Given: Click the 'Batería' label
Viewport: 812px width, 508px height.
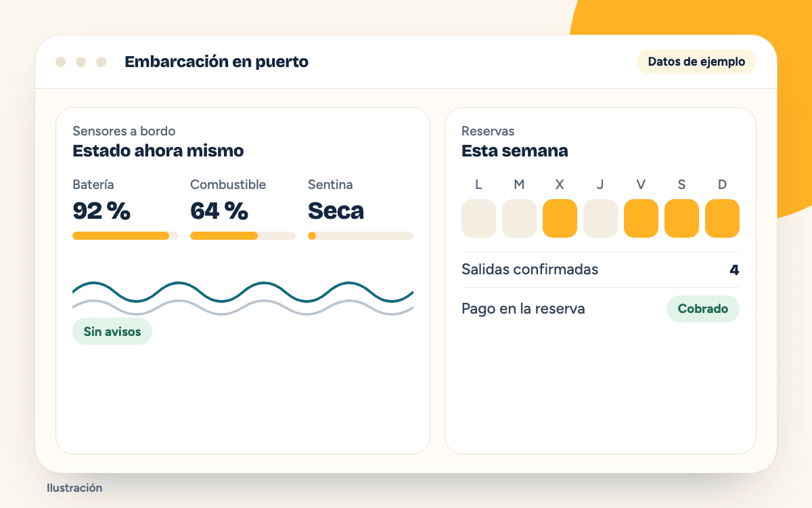Looking at the screenshot, I should pos(93,184).
